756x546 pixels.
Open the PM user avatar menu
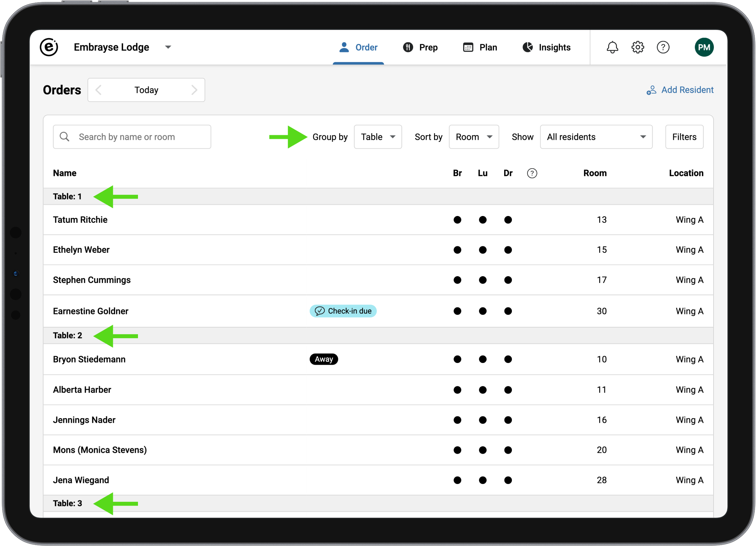coord(704,47)
